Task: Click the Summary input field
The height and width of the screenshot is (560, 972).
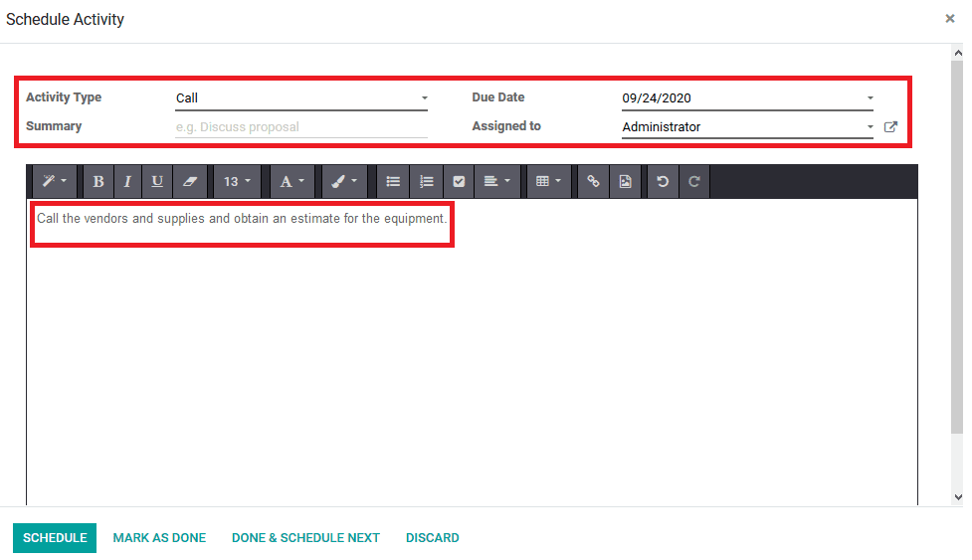Action: [301, 127]
